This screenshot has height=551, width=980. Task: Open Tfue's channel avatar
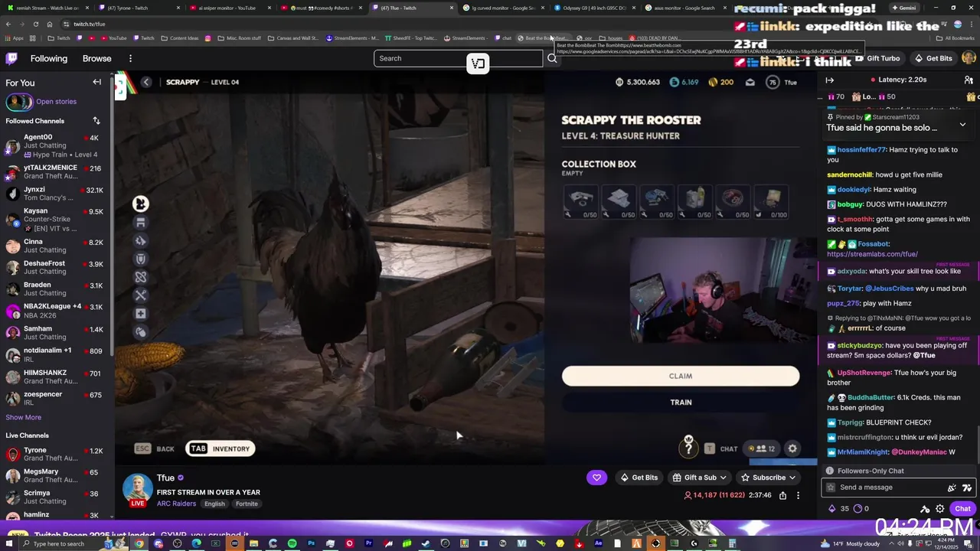138,488
